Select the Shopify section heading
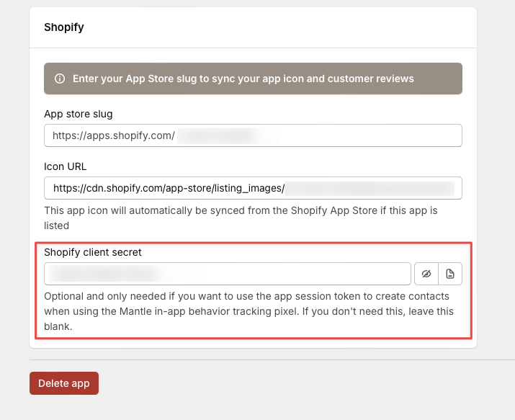Viewport: 515px width, 420px height. (x=64, y=27)
